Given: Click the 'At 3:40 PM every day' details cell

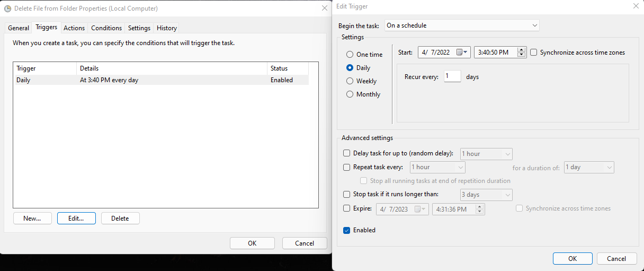Looking at the screenshot, I should pos(109,80).
